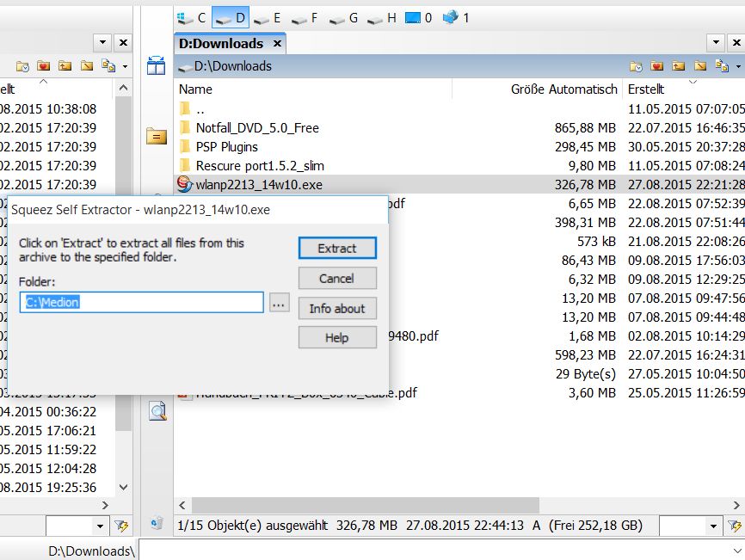Click the magnifier search icon in the middle bar
Viewport: 745px width, 560px height.
[x=157, y=411]
